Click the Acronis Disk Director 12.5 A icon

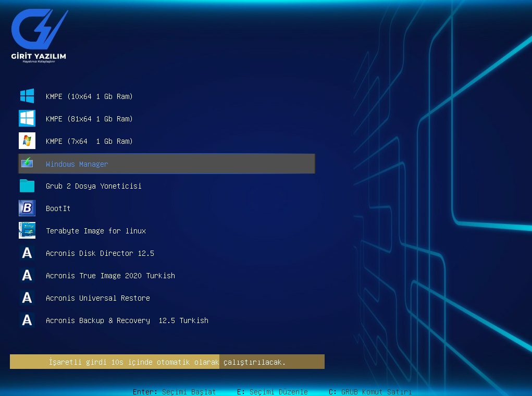(27, 253)
